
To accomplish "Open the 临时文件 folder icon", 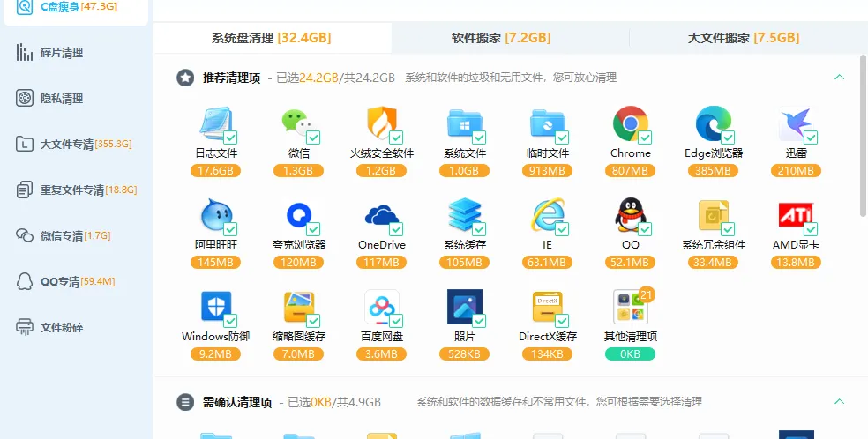I will [x=548, y=124].
